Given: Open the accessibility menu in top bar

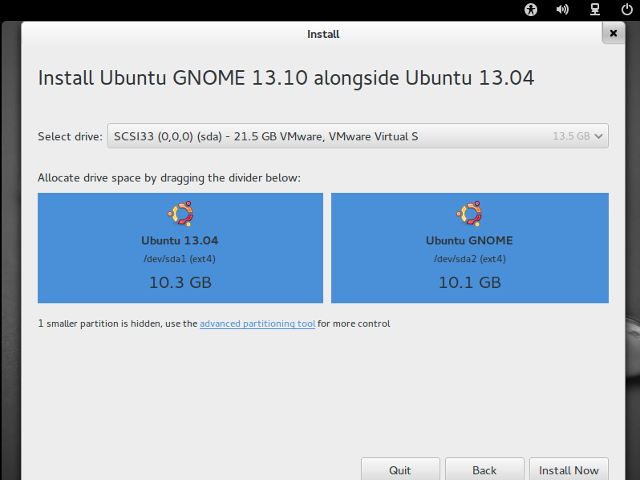Looking at the screenshot, I should [x=531, y=10].
